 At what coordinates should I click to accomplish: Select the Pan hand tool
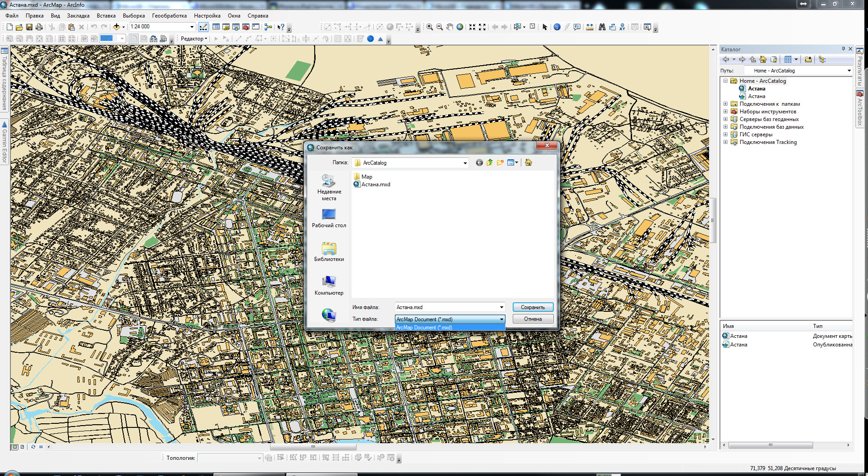tap(450, 27)
